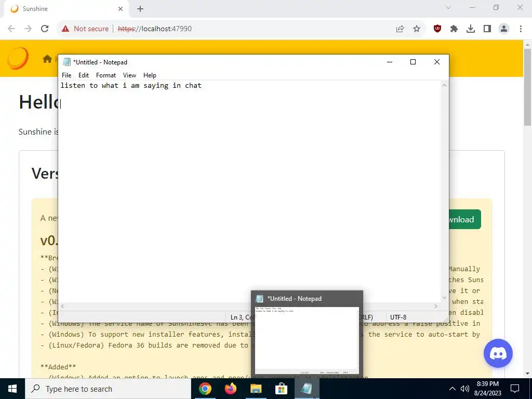The width and height of the screenshot is (532, 399).
Task: Click the Notepad title bar icon
Action: coord(66,62)
